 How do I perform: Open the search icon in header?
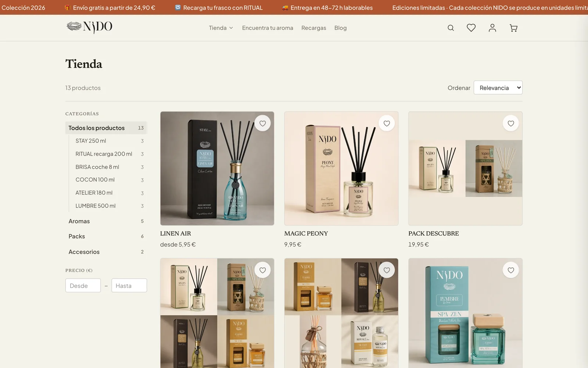(x=451, y=28)
